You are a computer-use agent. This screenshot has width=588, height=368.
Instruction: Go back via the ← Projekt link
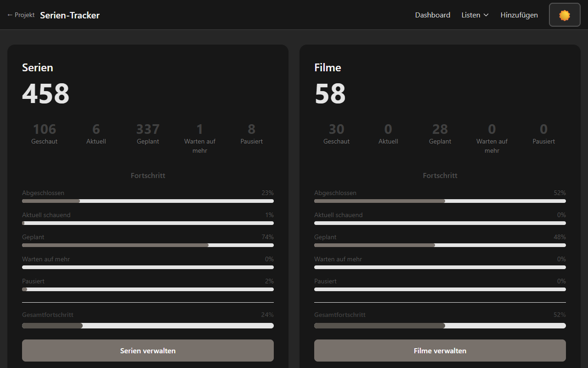(x=21, y=15)
